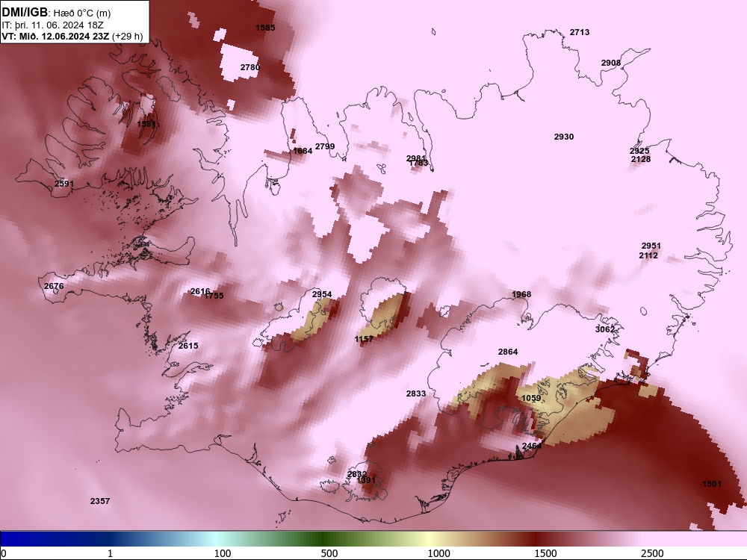Click the 100 tick label on the color scale
This screenshot has width=747, height=560.
click(x=223, y=553)
